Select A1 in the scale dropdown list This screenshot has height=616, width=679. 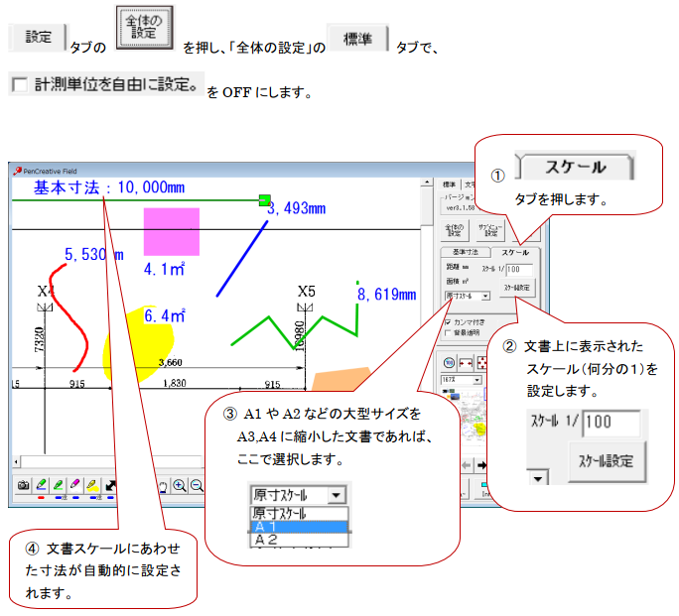pos(298,527)
